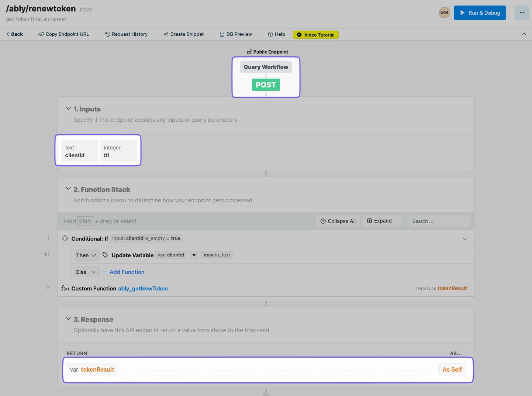The height and width of the screenshot is (396, 532).
Task: Click the GM user avatar
Action: [444, 13]
